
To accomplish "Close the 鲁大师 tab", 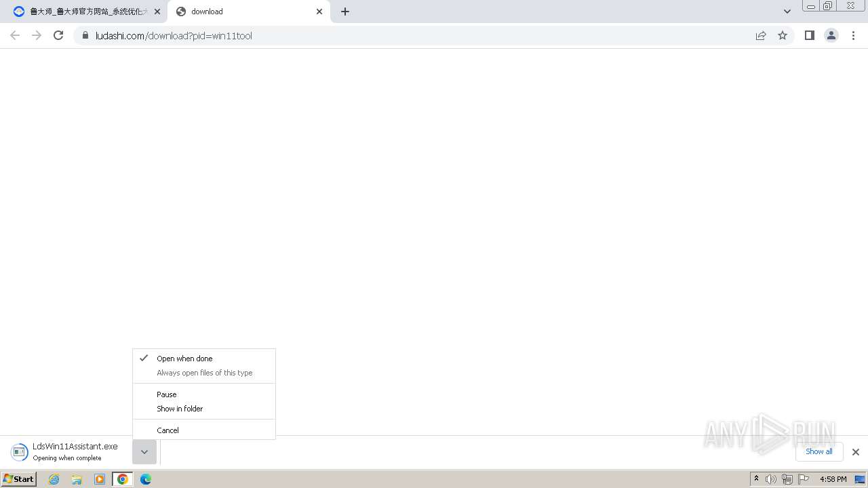I will tap(157, 12).
